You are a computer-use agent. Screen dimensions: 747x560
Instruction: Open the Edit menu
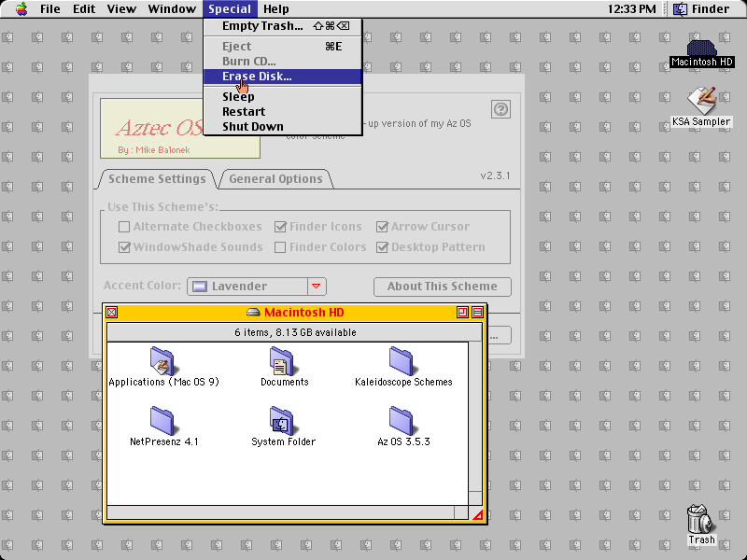[84, 9]
